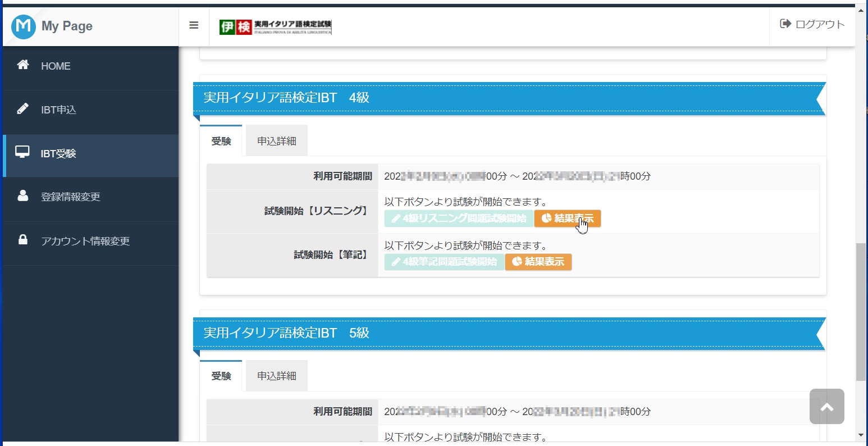Image resolution: width=868 pixels, height=446 pixels.
Task: Toggle the hamburger sidebar menu icon
Action: coord(194,25)
